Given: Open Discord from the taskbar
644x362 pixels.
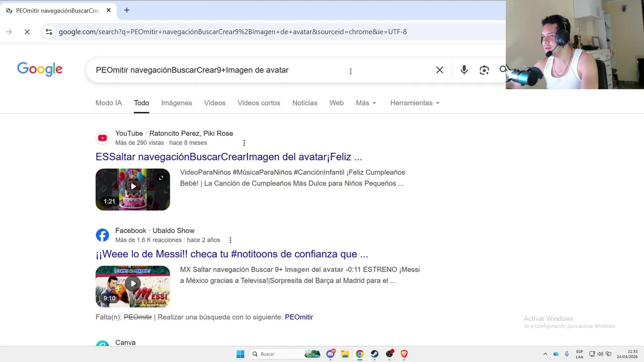Looking at the screenshot, I should (331, 354).
